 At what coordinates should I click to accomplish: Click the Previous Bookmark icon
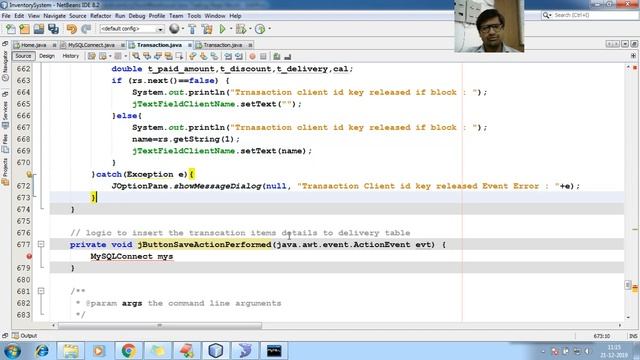(193, 56)
